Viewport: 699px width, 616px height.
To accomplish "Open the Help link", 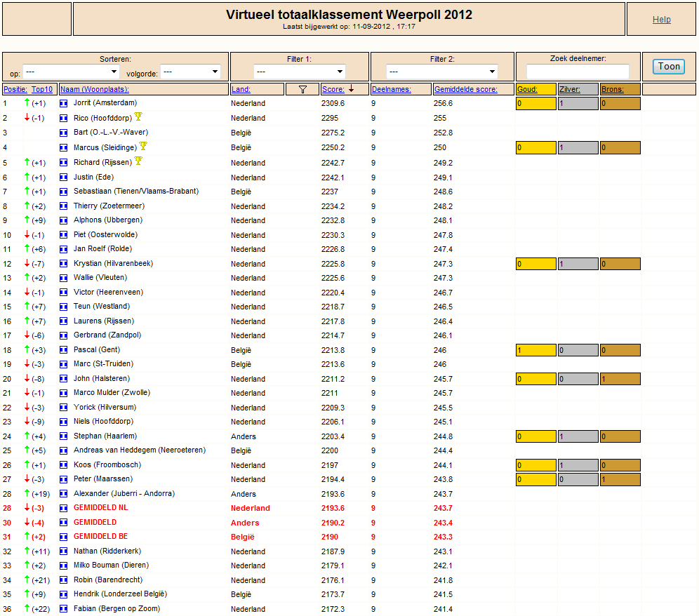I will tap(662, 19).
